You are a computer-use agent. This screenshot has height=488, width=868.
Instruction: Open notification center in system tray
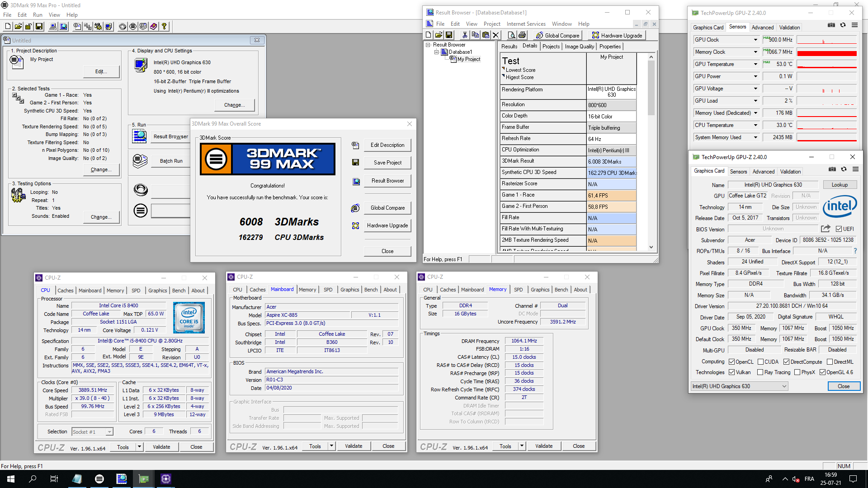click(x=853, y=479)
